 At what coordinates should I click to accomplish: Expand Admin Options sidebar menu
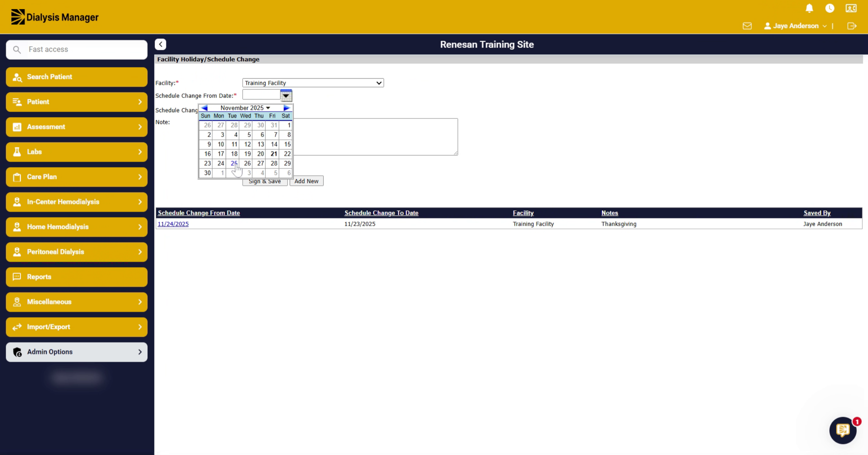coord(77,352)
